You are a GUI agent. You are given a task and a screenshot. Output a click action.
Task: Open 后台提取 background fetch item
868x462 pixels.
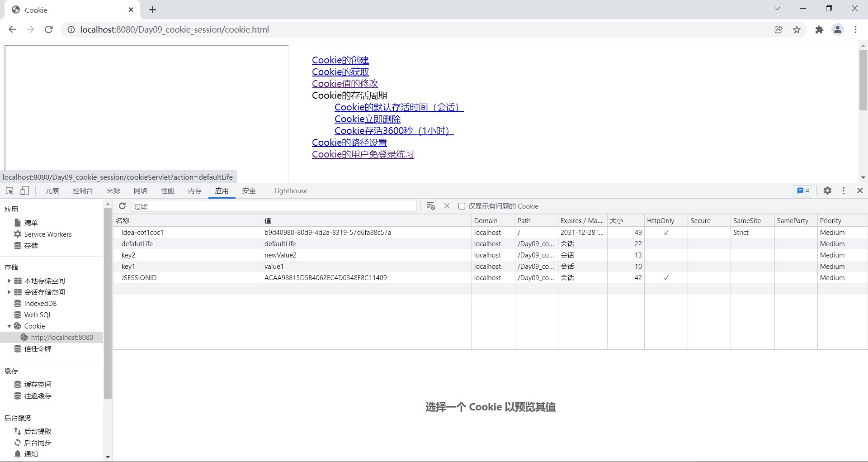pyautogui.click(x=38, y=431)
